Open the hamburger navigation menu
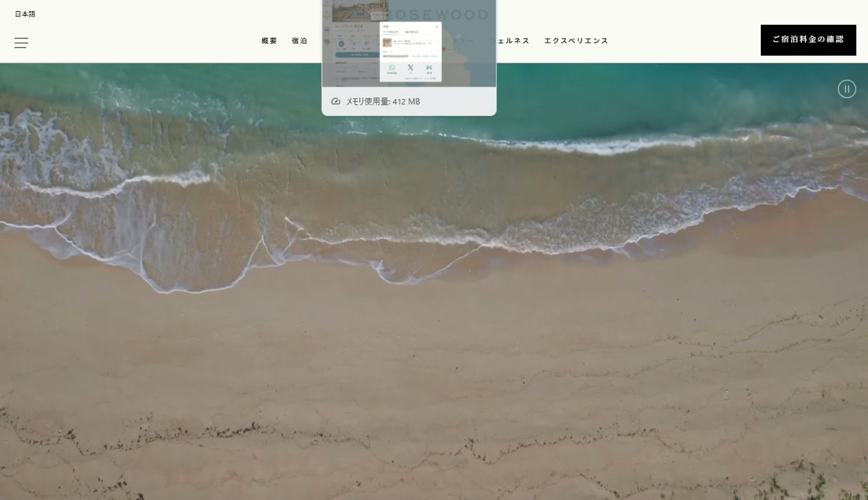This screenshot has height=500, width=868. pyautogui.click(x=21, y=43)
